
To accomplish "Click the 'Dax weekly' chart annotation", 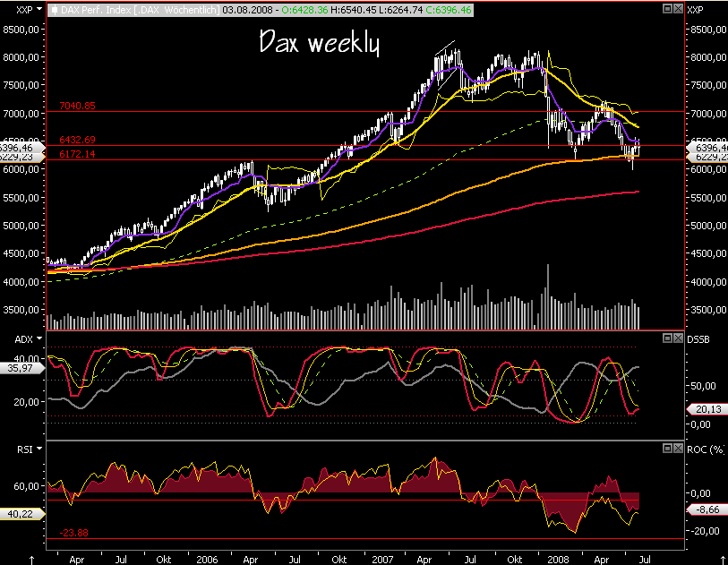I will [x=320, y=42].
